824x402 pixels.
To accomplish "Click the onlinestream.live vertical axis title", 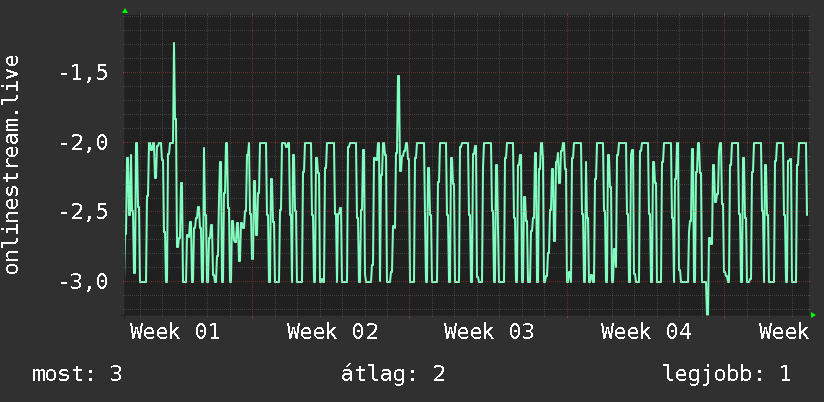I will coord(12,164).
